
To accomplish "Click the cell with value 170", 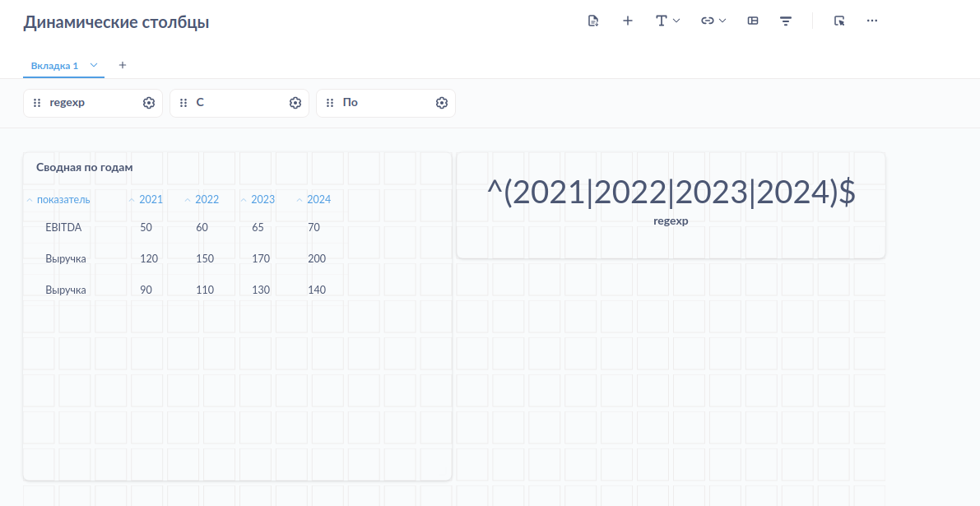I will [x=261, y=258].
